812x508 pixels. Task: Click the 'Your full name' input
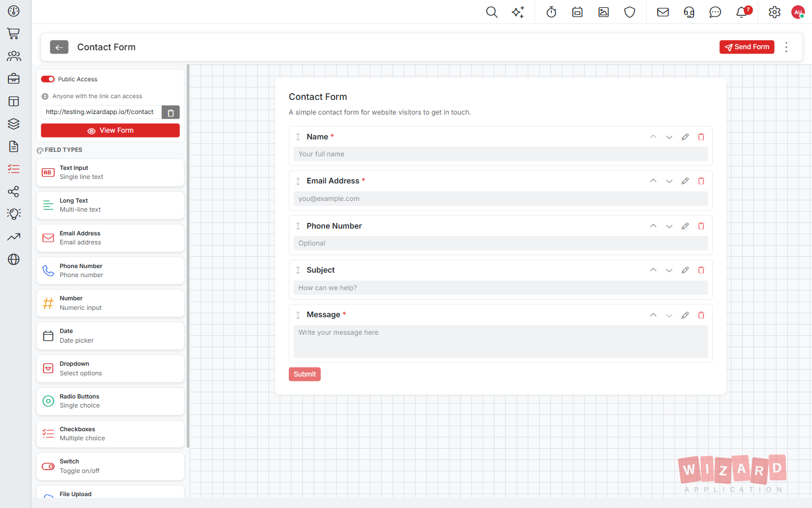[x=500, y=154]
